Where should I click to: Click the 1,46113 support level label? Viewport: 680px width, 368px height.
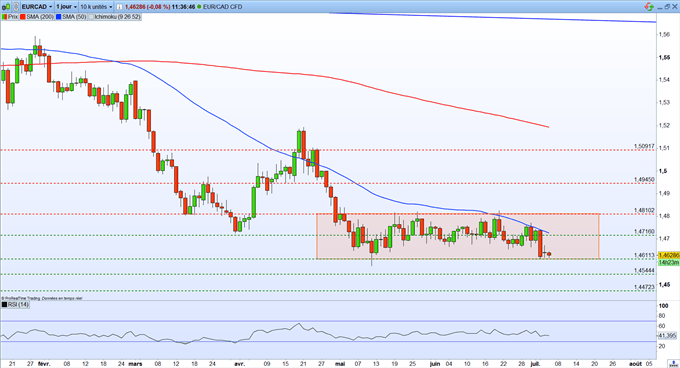click(644, 255)
